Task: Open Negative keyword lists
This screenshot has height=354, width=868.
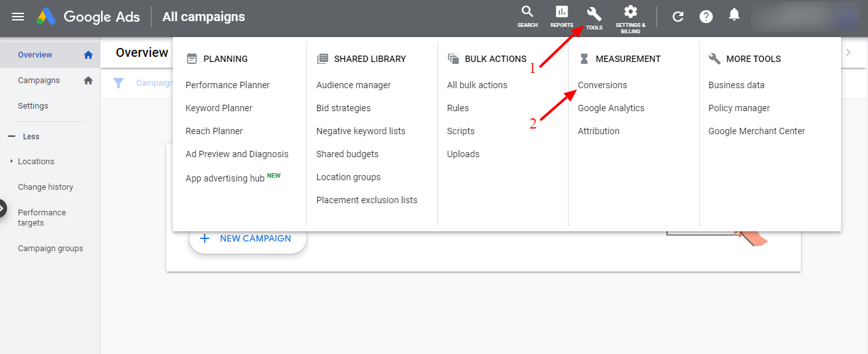Action: [361, 131]
